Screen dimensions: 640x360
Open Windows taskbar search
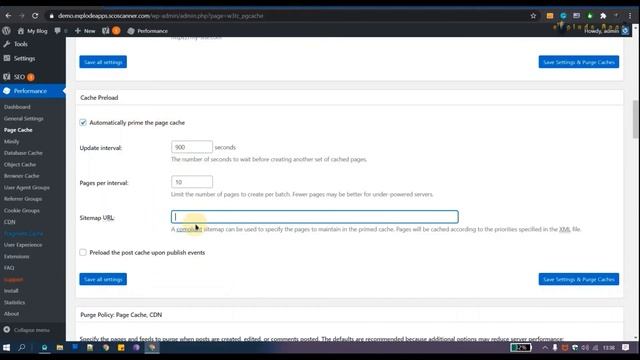click(x=22, y=348)
